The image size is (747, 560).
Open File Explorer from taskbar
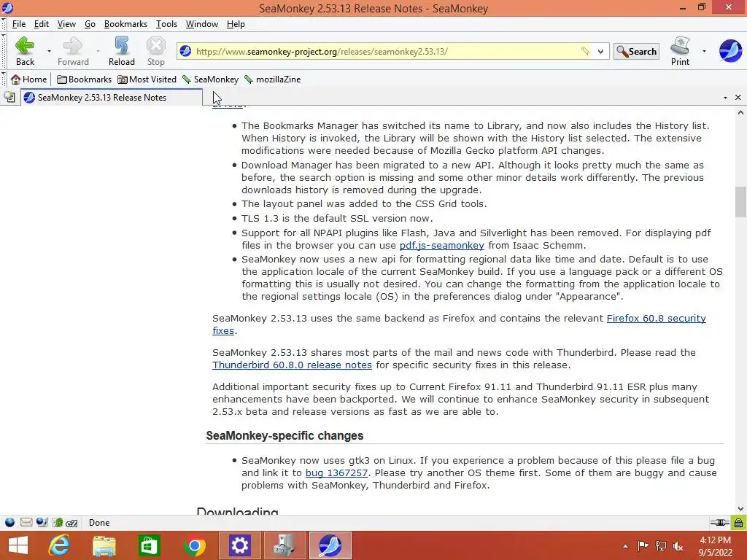tap(104, 545)
